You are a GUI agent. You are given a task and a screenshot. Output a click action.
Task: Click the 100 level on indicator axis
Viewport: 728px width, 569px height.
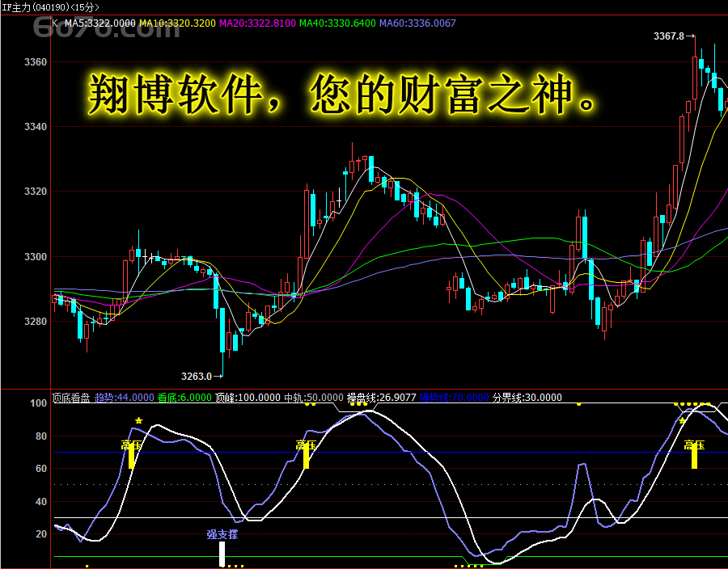[x=38, y=403]
